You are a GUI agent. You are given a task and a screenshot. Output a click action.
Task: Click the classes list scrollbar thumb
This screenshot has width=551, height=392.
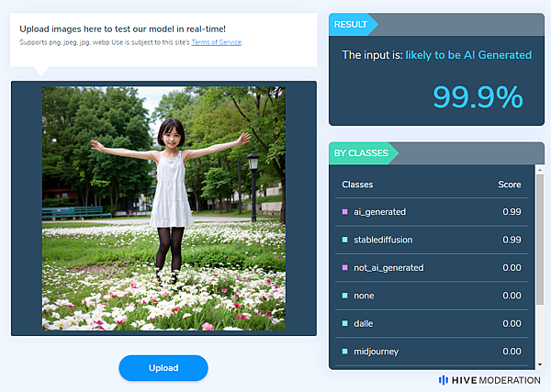click(540, 240)
